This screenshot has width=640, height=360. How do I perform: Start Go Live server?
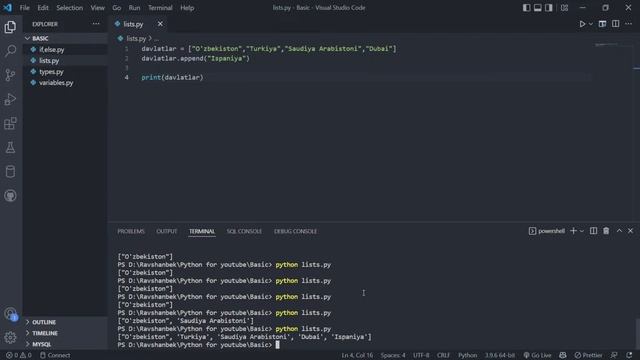pyautogui.click(x=537, y=355)
